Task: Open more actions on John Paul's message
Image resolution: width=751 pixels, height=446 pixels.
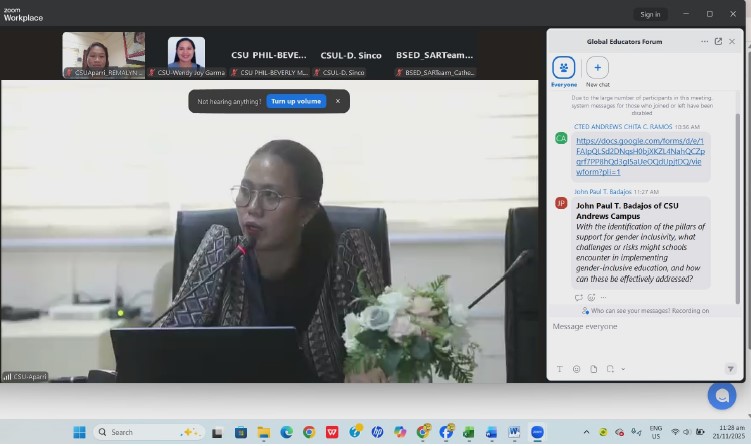Action: (x=603, y=297)
